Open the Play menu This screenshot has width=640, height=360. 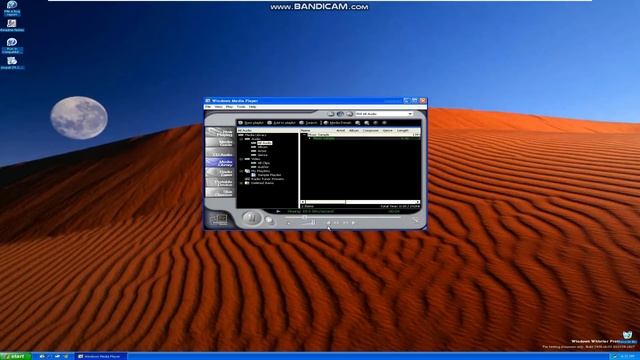[229, 107]
